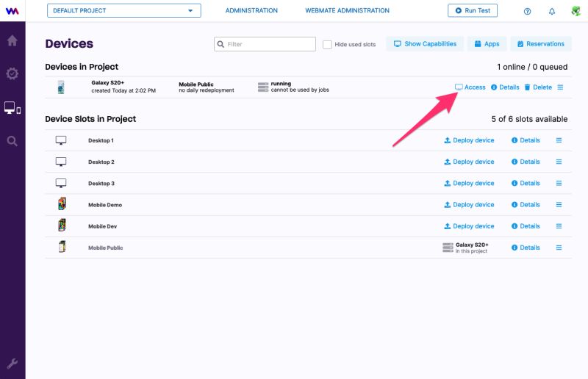This screenshot has height=379, width=588.
Task: Deploy device on Desktop 3 slot
Action: [x=469, y=183]
